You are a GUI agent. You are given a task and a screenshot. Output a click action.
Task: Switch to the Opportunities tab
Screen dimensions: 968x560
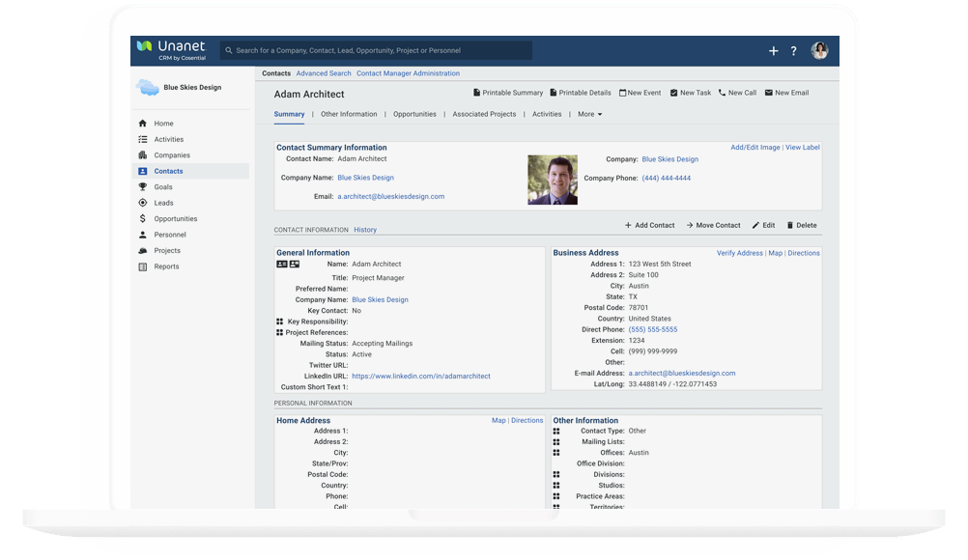(414, 114)
